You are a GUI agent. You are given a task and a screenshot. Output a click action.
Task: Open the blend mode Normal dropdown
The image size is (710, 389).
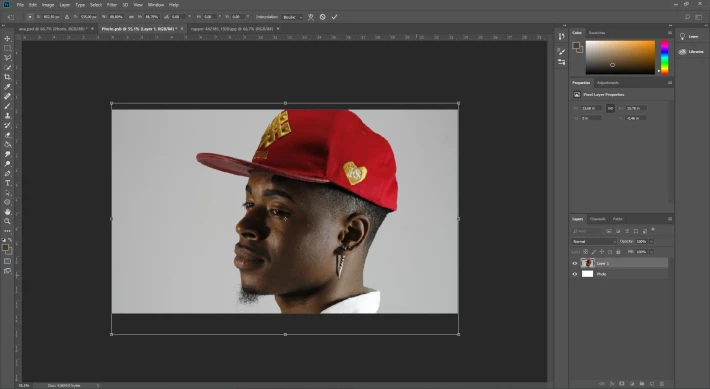[594, 241]
